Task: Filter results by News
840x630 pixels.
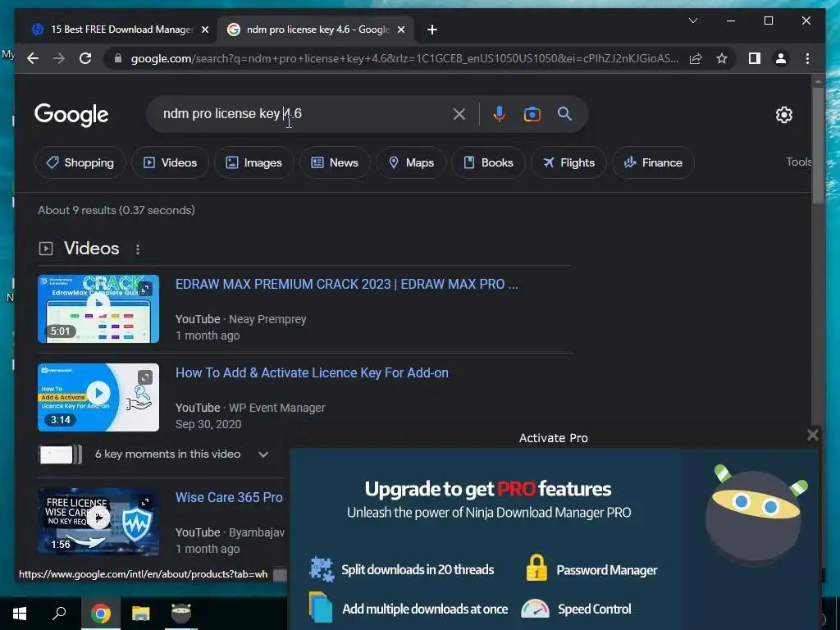Action: pyautogui.click(x=335, y=162)
